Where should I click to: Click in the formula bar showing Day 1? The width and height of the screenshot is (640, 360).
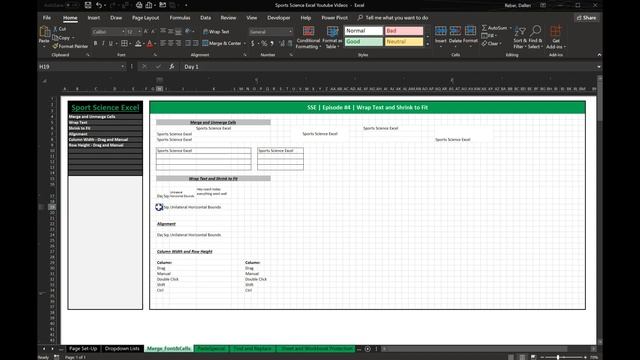(x=388, y=67)
